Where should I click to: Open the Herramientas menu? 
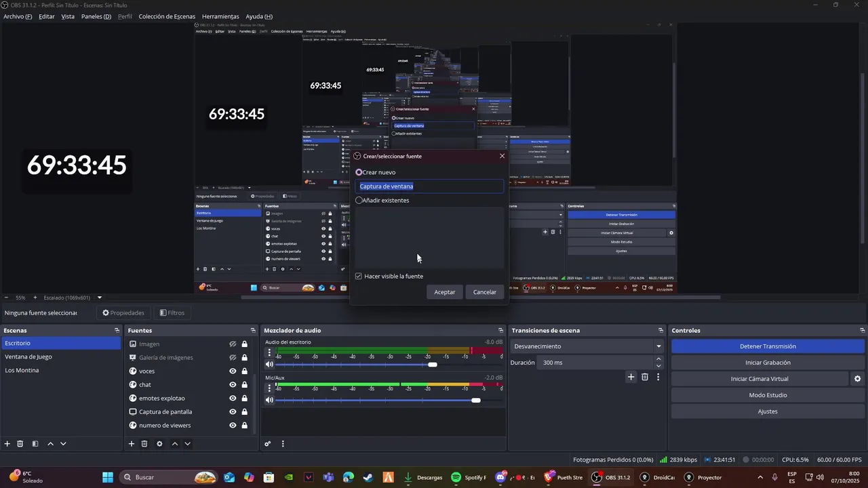(x=220, y=16)
